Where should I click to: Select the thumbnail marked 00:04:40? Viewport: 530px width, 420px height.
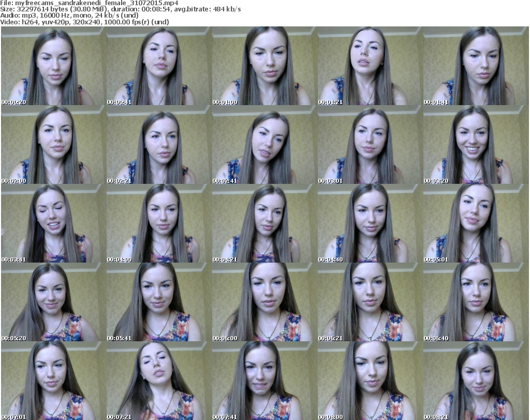tap(370, 224)
